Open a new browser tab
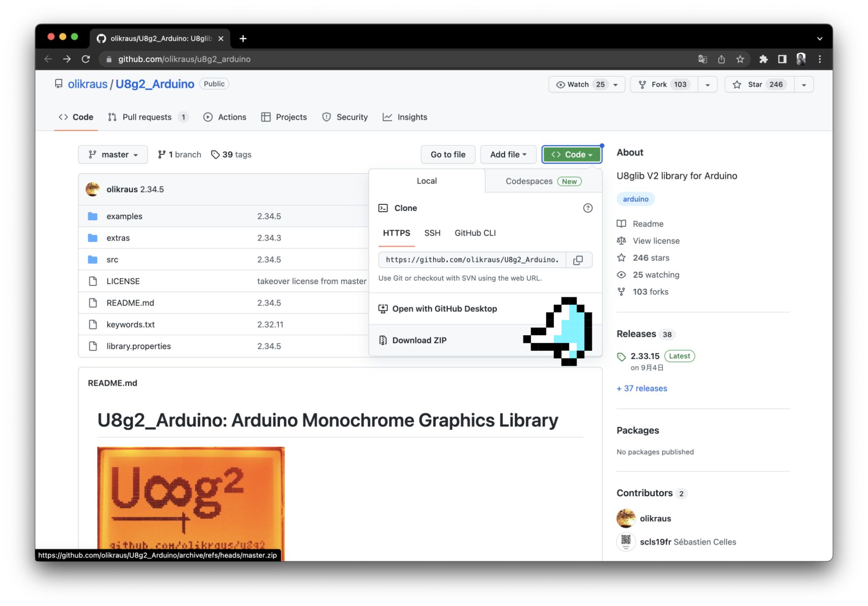868x606 pixels. click(x=243, y=39)
